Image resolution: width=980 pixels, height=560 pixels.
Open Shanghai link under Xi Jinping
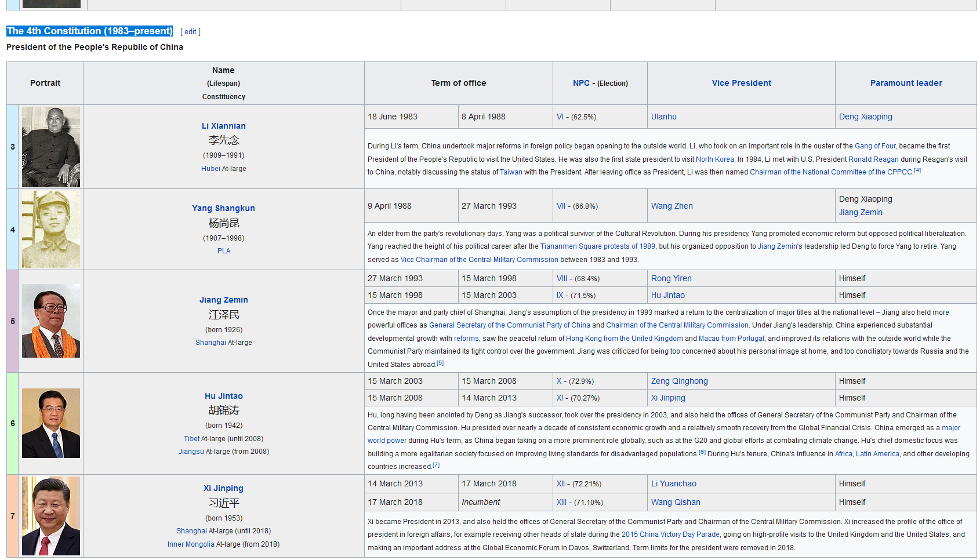point(191,531)
